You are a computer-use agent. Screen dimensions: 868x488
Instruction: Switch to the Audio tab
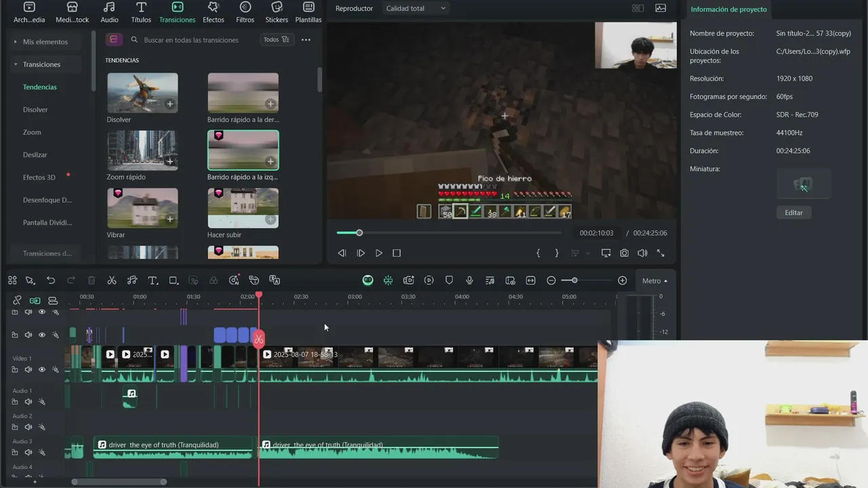[109, 12]
